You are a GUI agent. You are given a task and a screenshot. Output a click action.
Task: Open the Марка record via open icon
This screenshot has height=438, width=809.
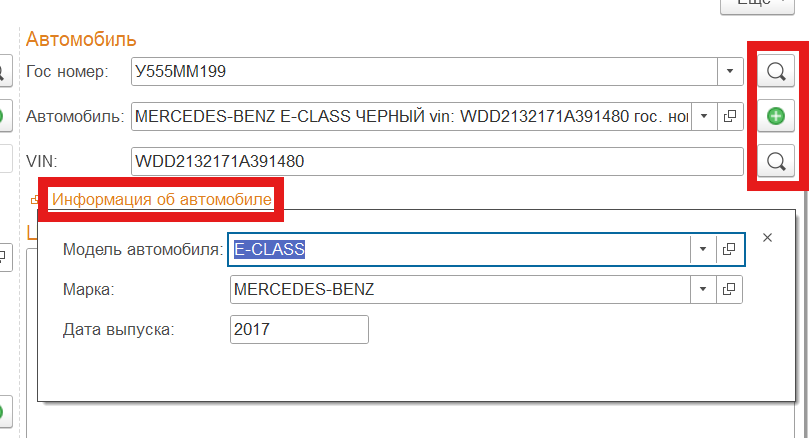pos(730,290)
